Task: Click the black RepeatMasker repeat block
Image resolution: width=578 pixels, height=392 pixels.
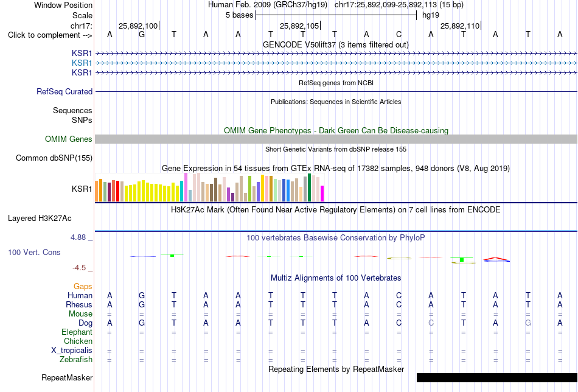Action: (x=497, y=377)
